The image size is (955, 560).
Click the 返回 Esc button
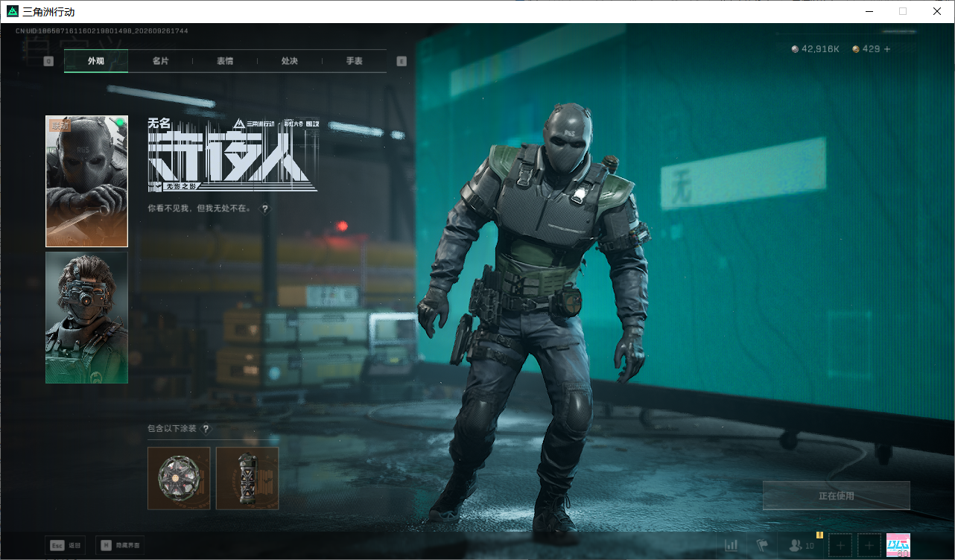pos(65,545)
